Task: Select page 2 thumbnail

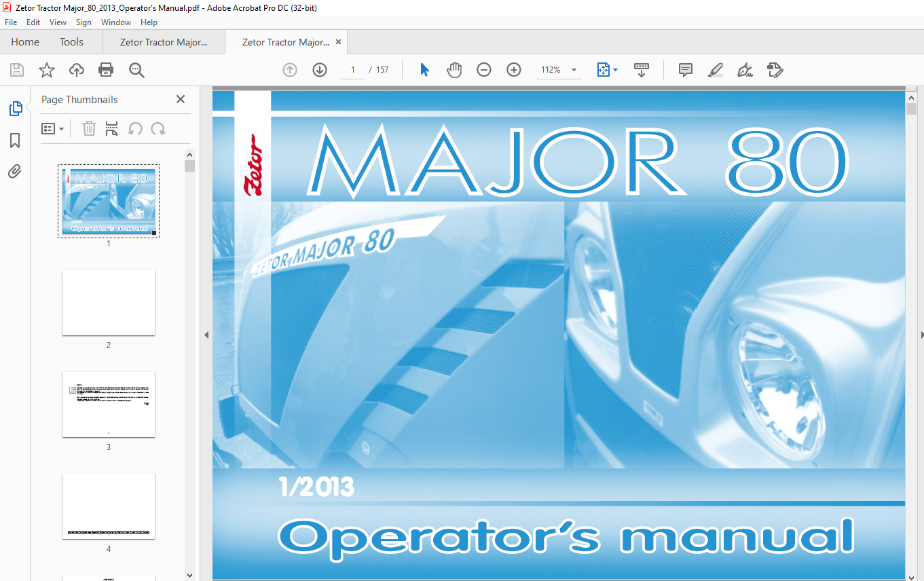Action: coord(109,303)
